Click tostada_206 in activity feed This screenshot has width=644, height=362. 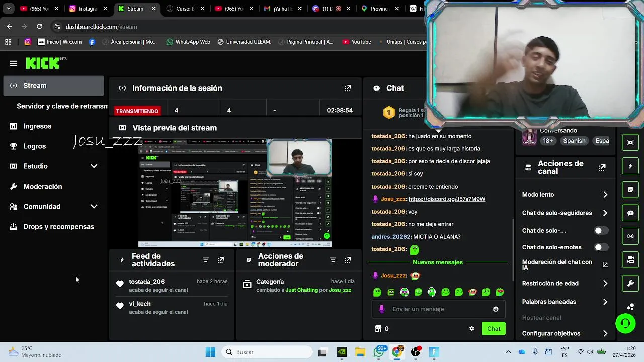(x=146, y=282)
